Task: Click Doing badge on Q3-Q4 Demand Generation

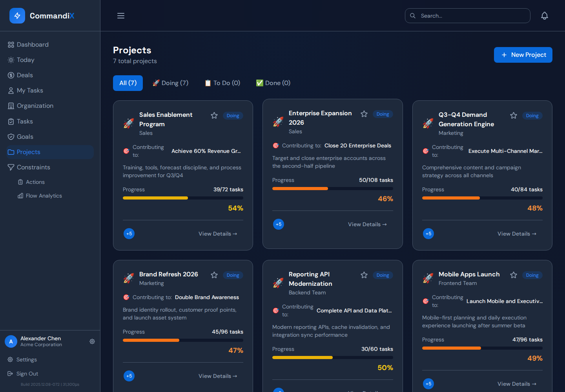Action: tap(532, 116)
